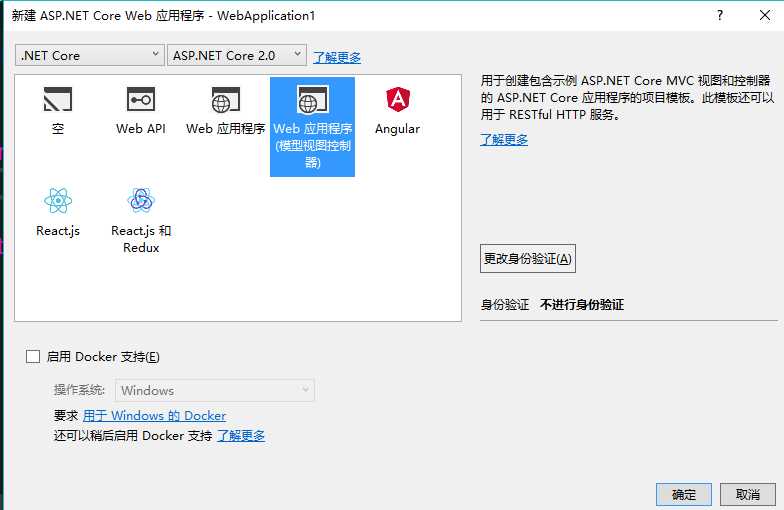Image resolution: width=784 pixels, height=510 pixels.
Task: Click 更改身份验证(A) button
Action: point(528,258)
